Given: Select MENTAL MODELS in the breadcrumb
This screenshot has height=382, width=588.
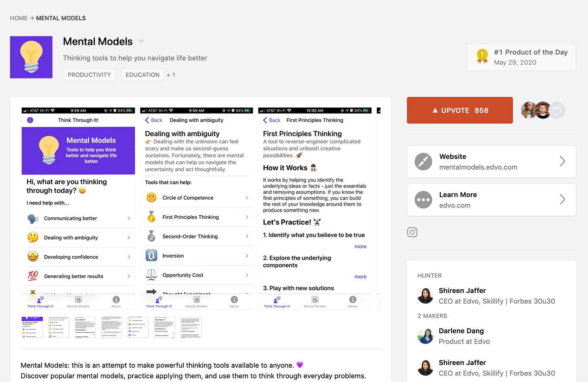Looking at the screenshot, I should click(61, 18).
